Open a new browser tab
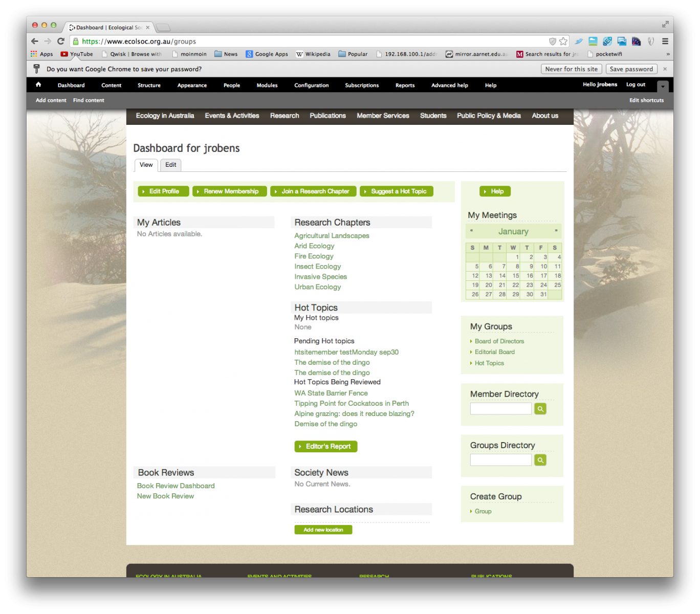 pos(163,28)
